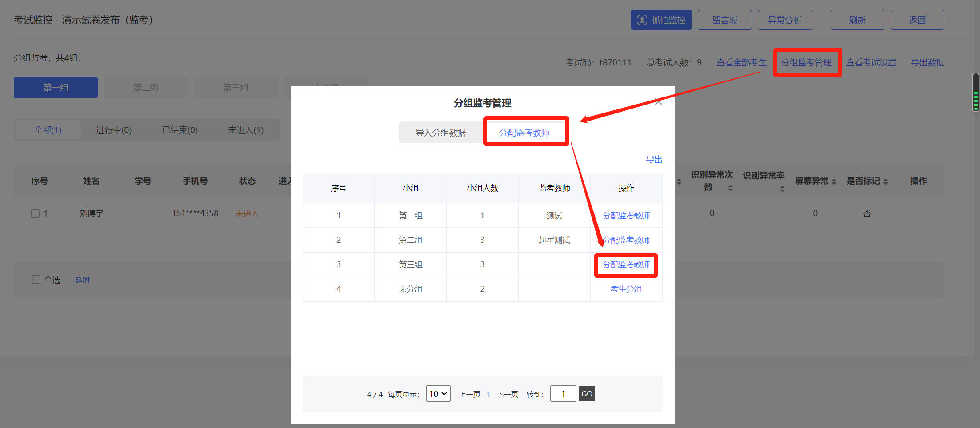Click the 延时 extend time link

coord(83,280)
